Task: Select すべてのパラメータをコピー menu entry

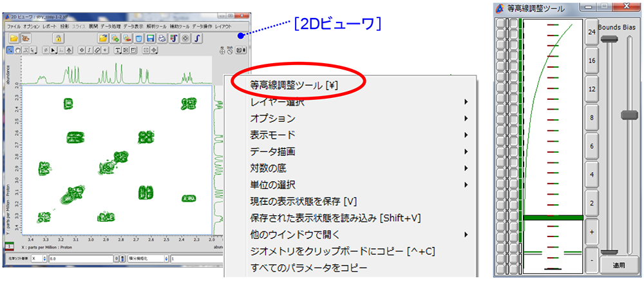Action: [309, 267]
